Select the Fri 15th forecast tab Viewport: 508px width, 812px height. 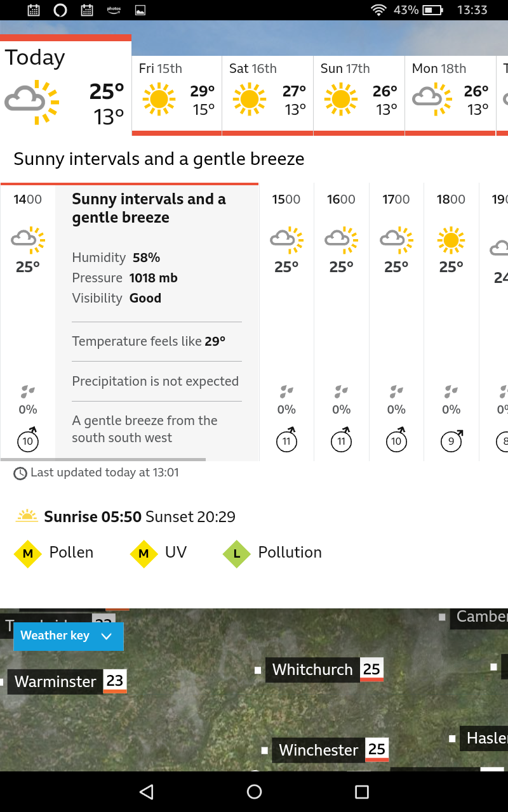coord(177,95)
